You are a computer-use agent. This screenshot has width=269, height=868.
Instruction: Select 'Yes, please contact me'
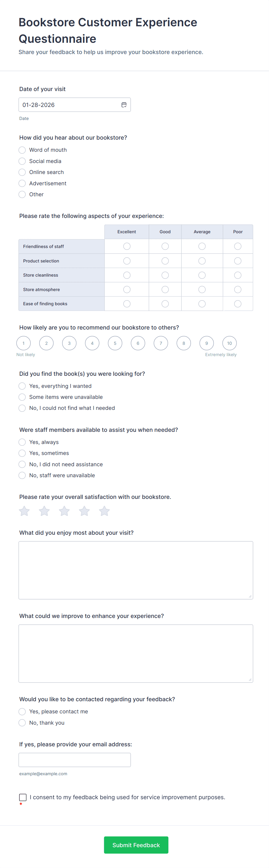22,711
